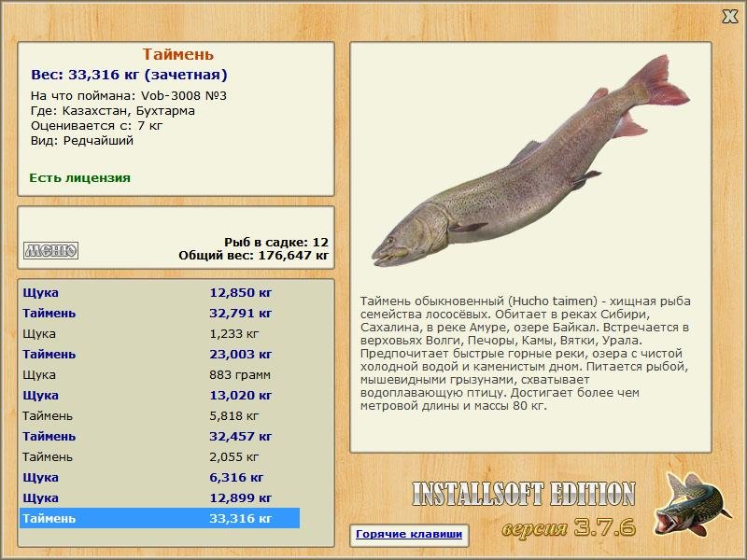Click the pike logo icon
This screenshot has width=747, height=560.
pos(692,504)
